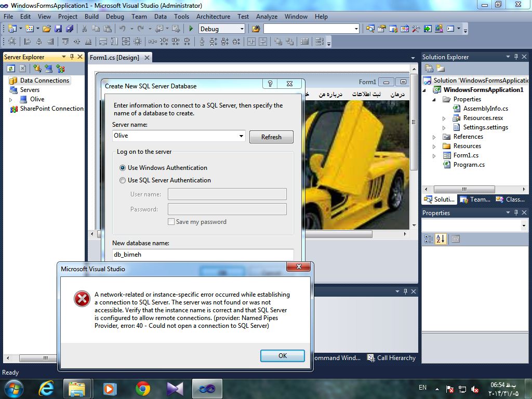The height and width of the screenshot is (399, 532).
Task: Expand the References folder node
Action: 434,137
